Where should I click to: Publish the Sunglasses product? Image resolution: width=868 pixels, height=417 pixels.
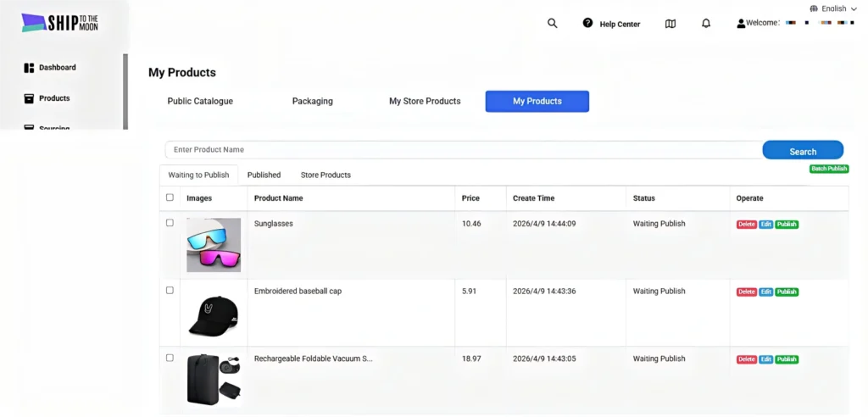[x=787, y=225]
